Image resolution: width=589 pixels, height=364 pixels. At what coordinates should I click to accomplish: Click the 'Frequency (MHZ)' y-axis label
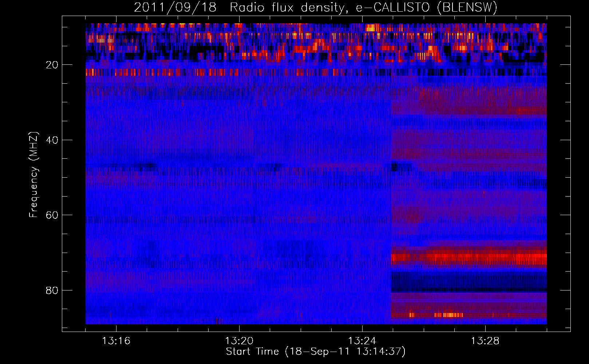(33, 175)
